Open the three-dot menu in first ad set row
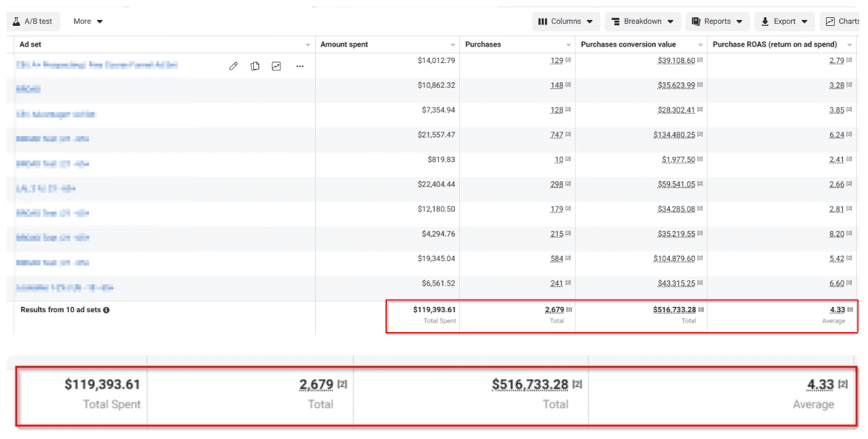868x439 pixels. click(x=300, y=66)
